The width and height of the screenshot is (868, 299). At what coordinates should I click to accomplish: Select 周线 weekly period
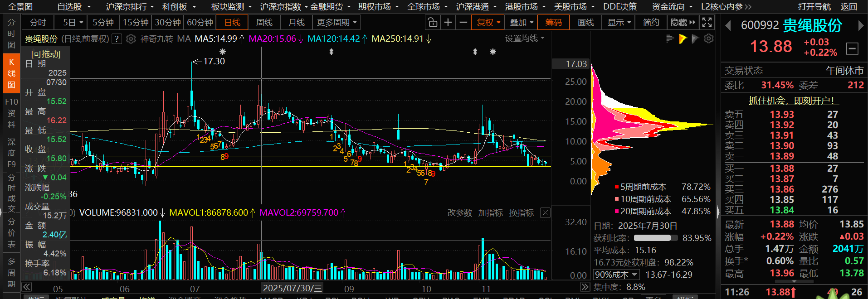[x=264, y=22]
